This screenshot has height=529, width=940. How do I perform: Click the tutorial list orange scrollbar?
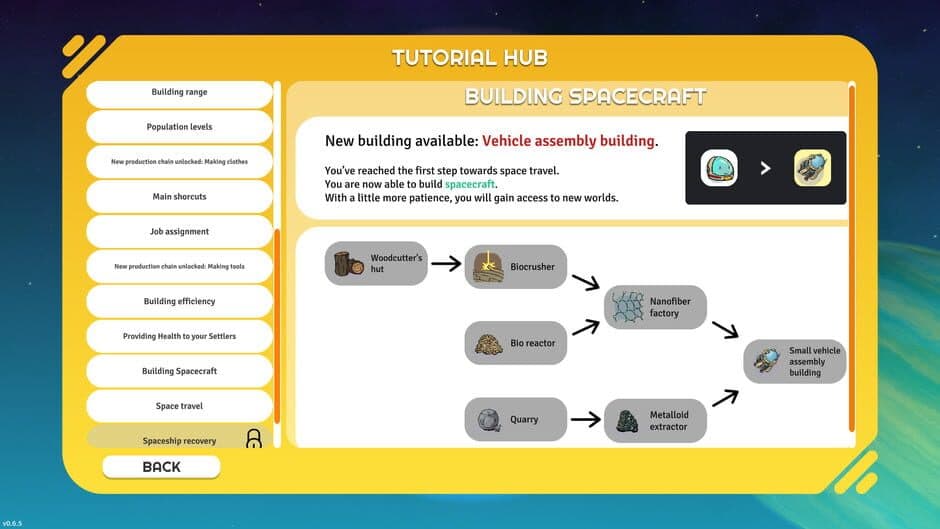pos(277,327)
